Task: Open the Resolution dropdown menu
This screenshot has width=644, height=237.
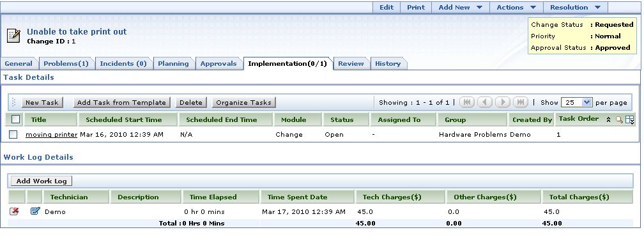Action: click(576, 7)
